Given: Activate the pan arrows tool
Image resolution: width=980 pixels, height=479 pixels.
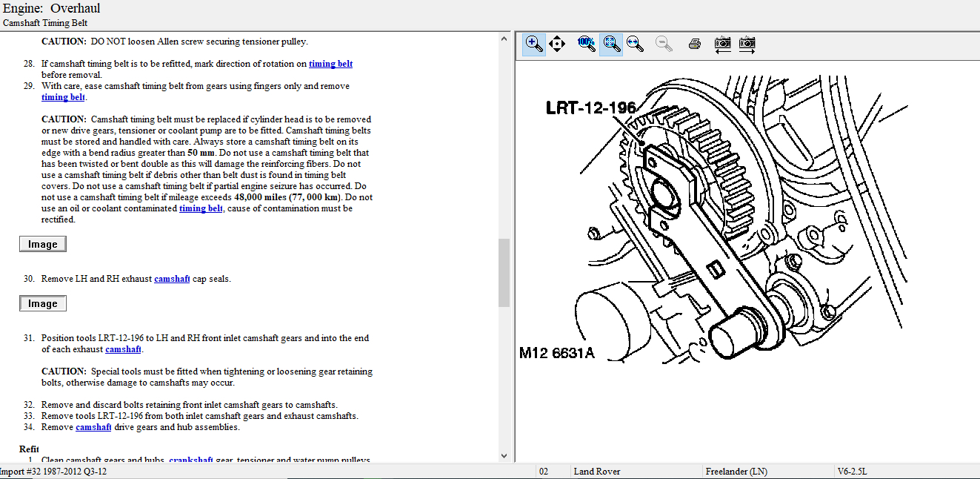Looking at the screenshot, I should point(557,44).
